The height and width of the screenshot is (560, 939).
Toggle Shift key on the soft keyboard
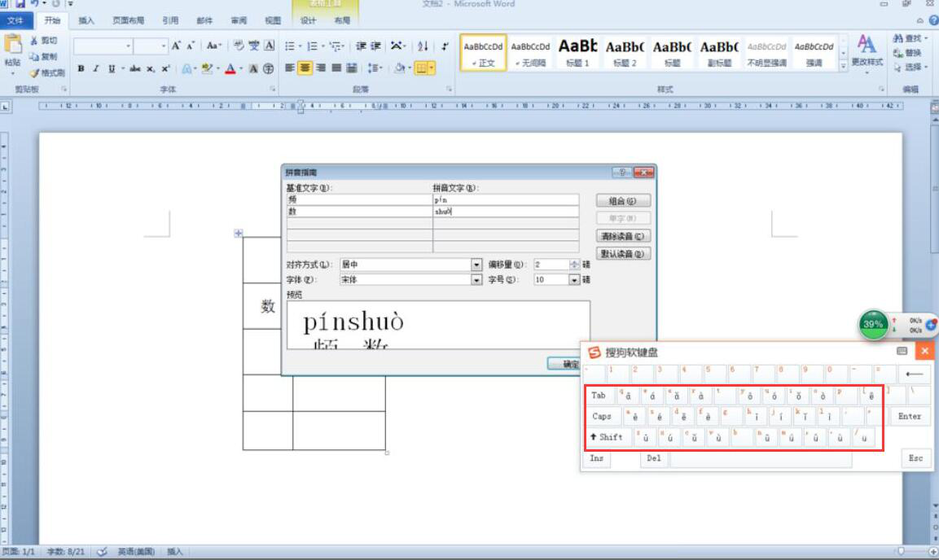[x=606, y=437]
